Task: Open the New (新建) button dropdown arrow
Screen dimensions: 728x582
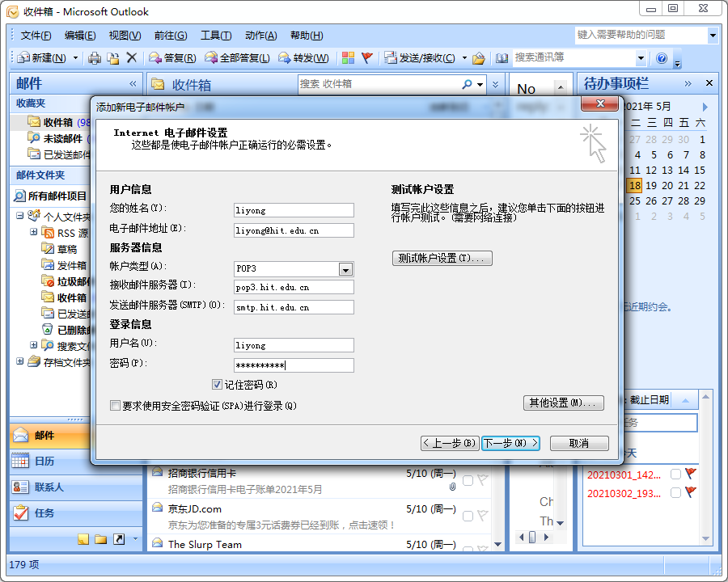Action: pos(75,58)
